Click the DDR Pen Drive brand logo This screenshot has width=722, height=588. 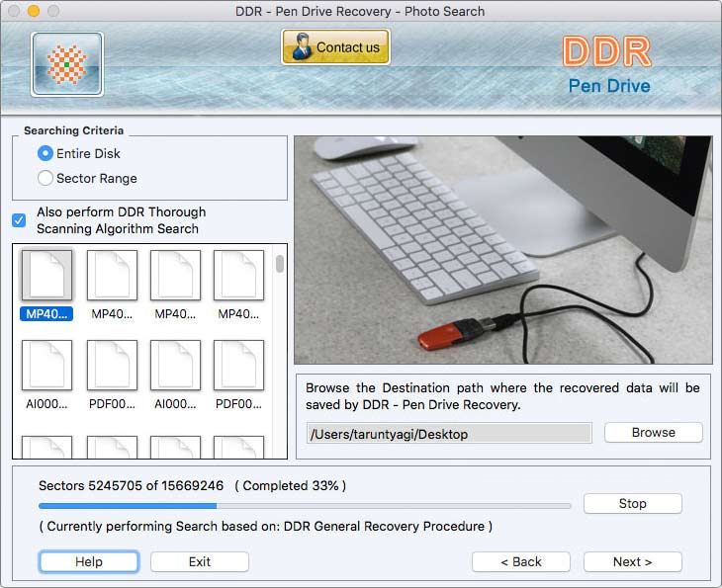[608, 65]
